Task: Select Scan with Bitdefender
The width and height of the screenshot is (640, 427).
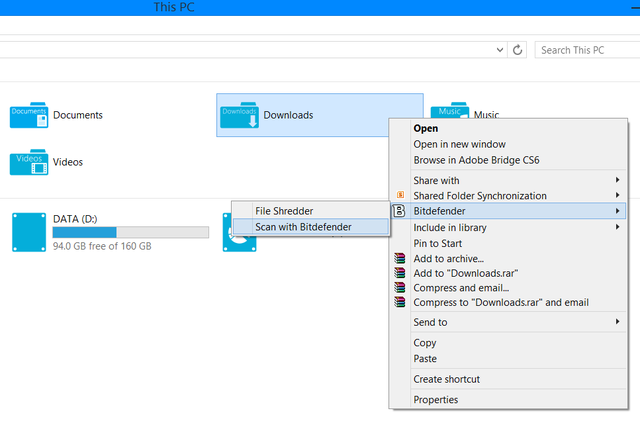Action: pos(311,227)
